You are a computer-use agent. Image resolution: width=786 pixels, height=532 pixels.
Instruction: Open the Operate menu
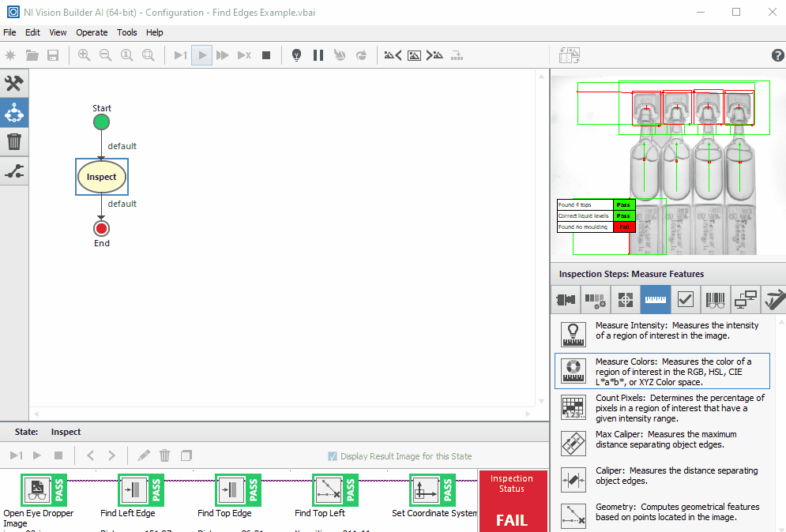tap(92, 32)
